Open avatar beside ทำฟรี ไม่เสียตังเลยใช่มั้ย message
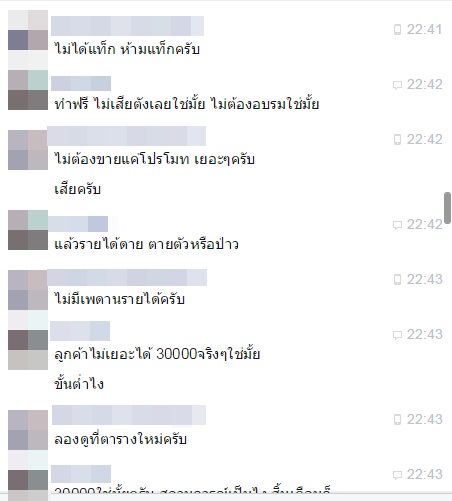 [x=28, y=90]
